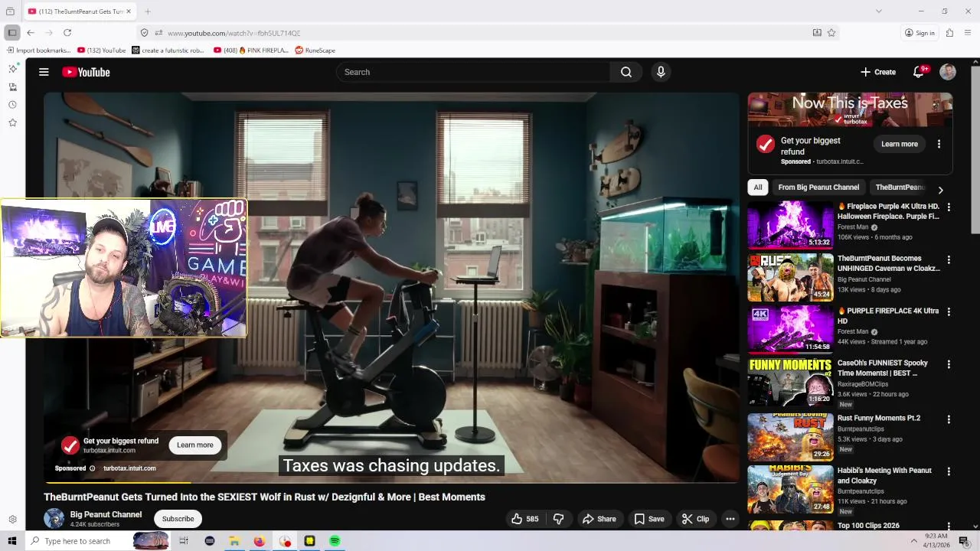Open menu for CaseOh's FUNNIEST Spooky video
This screenshot has height=551, width=980.
point(949,364)
